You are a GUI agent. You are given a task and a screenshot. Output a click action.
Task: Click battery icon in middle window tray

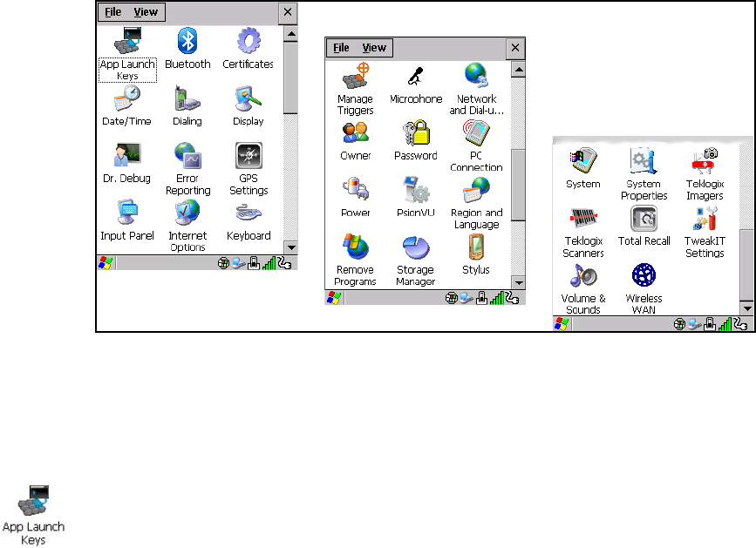point(481,299)
